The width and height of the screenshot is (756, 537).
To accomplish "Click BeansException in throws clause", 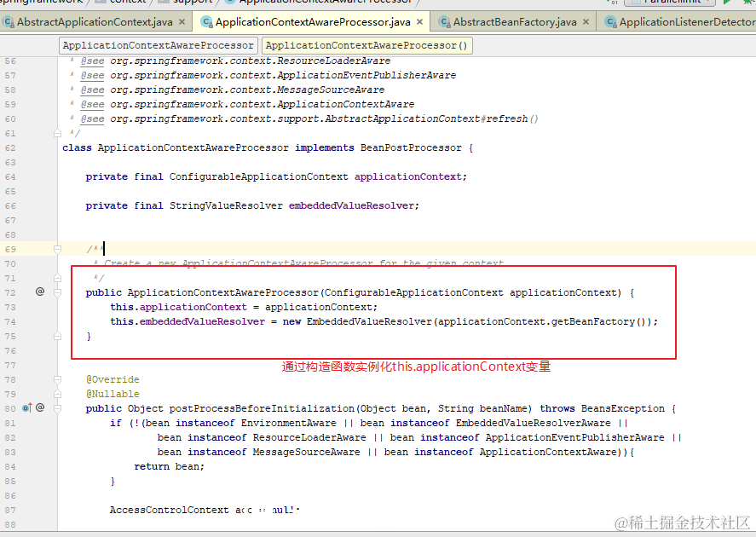I will 622,408.
